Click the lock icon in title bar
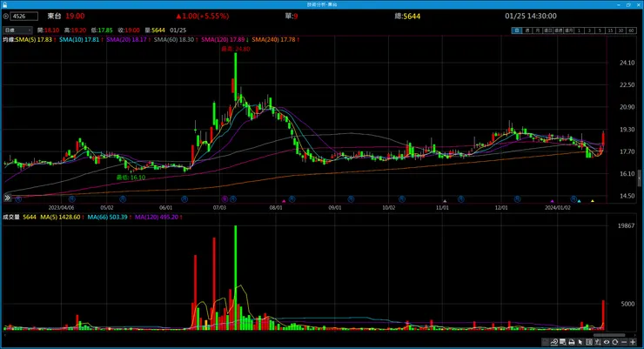The width and height of the screenshot is (644, 349). 4,4
